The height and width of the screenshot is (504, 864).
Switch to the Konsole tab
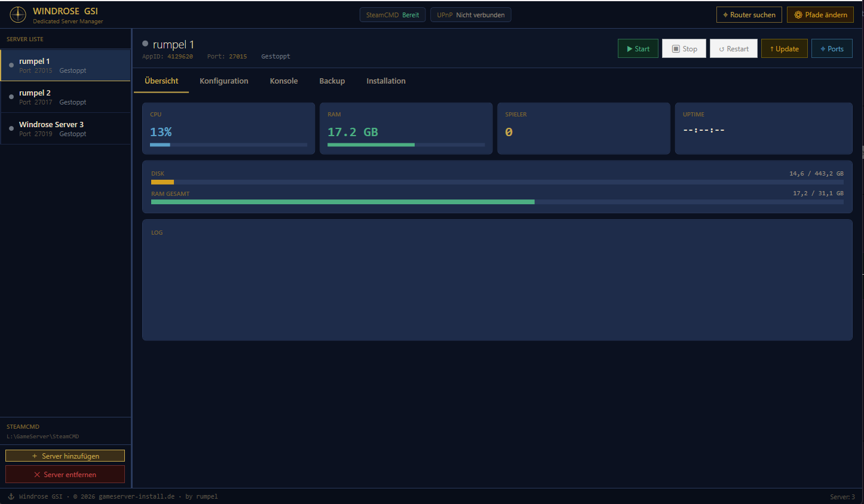284,81
